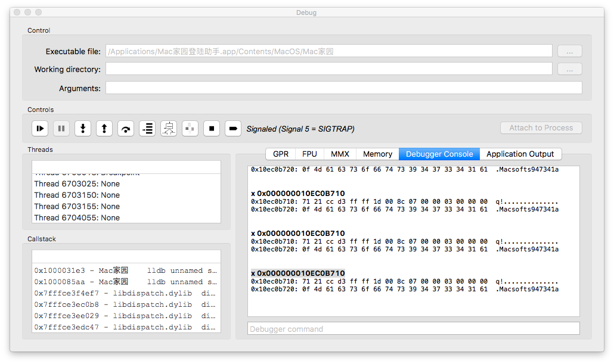Select the Memory tab
The height and width of the screenshot is (364, 614).
377,154
